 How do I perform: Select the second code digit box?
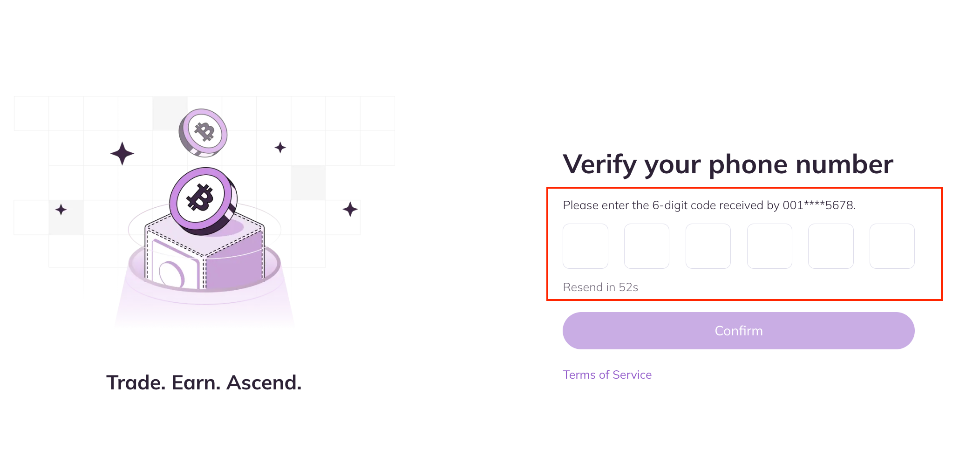pyautogui.click(x=647, y=246)
